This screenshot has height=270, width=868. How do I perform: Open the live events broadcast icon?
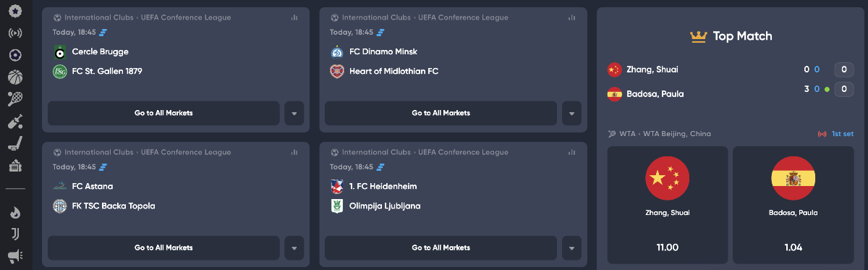coord(15,33)
